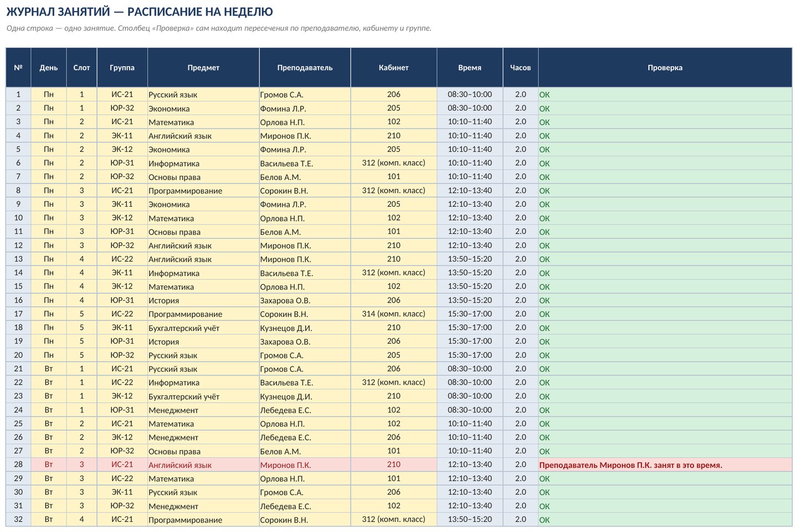Screen dimensions: 798x532
Task: Select the red '210' cabinet cell in row 28
Action: click(393, 465)
